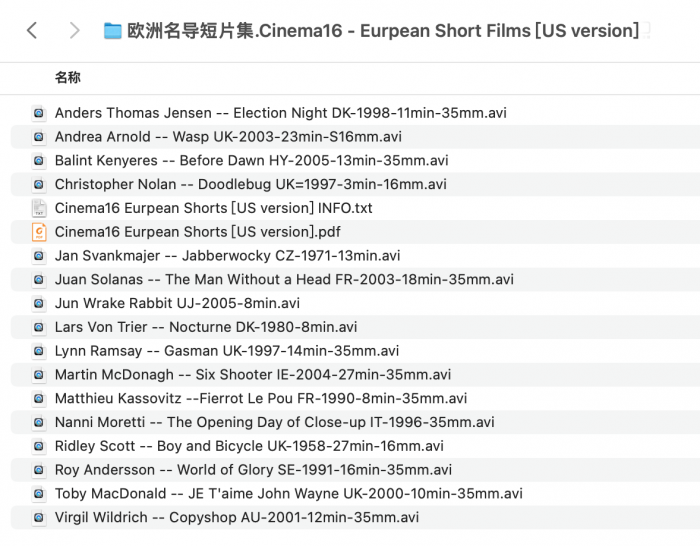The image size is (700, 546).
Task: Sort files by the 名称 column header
Action: pyautogui.click(x=68, y=77)
